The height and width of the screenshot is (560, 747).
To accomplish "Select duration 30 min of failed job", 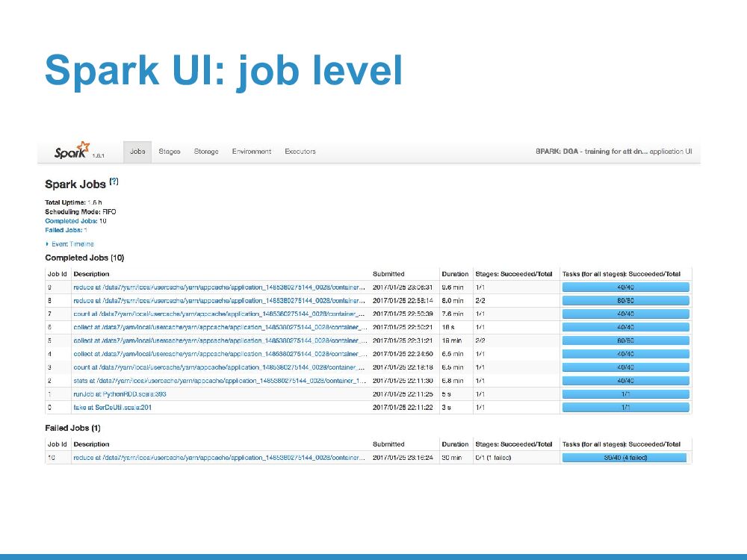I will click(x=452, y=458).
